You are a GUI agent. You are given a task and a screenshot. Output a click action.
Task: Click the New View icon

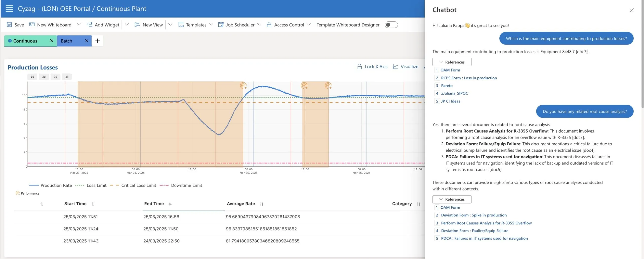(137, 25)
